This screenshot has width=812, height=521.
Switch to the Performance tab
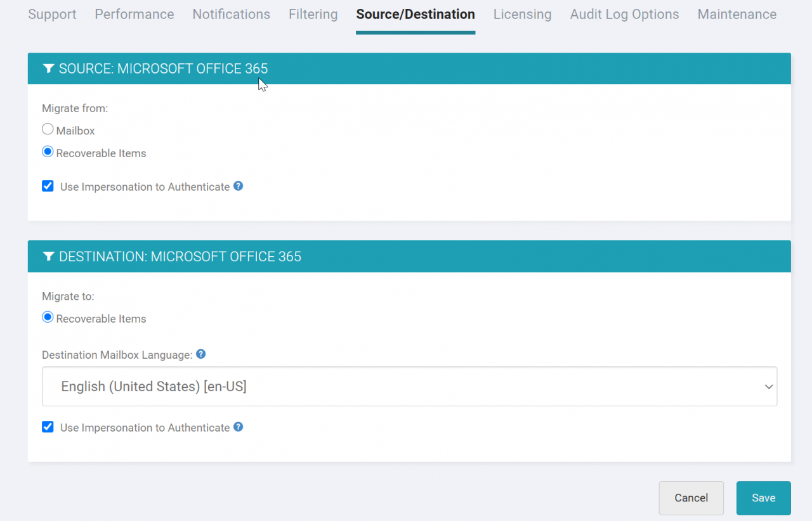click(x=134, y=14)
